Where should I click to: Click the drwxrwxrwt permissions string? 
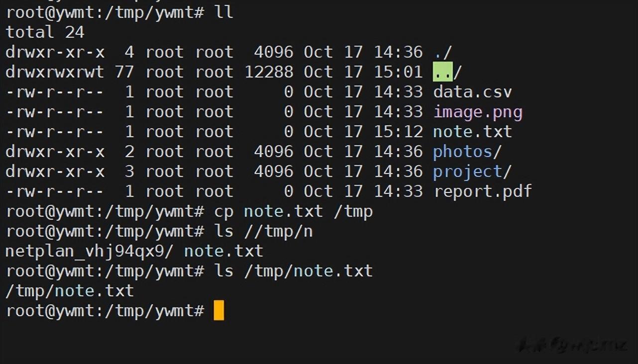(x=55, y=72)
